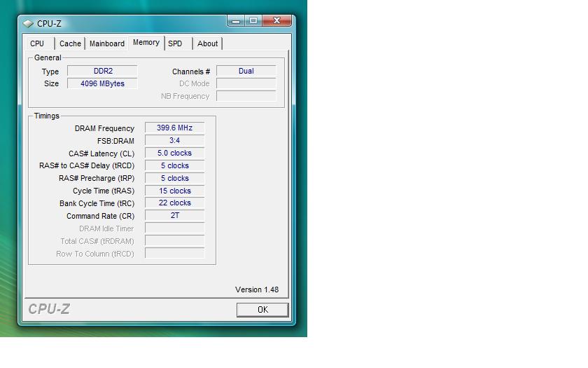
Task: Click the Dual channels value field
Action: [x=246, y=71]
